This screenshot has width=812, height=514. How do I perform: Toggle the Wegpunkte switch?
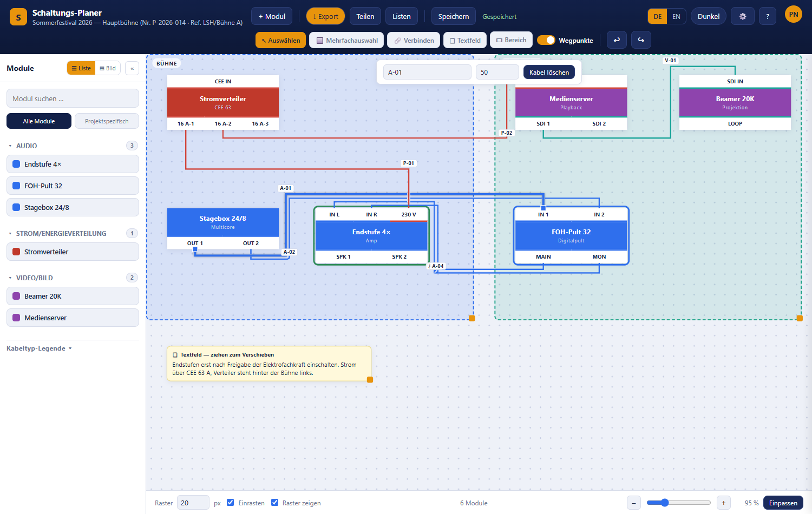pyautogui.click(x=546, y=40)
